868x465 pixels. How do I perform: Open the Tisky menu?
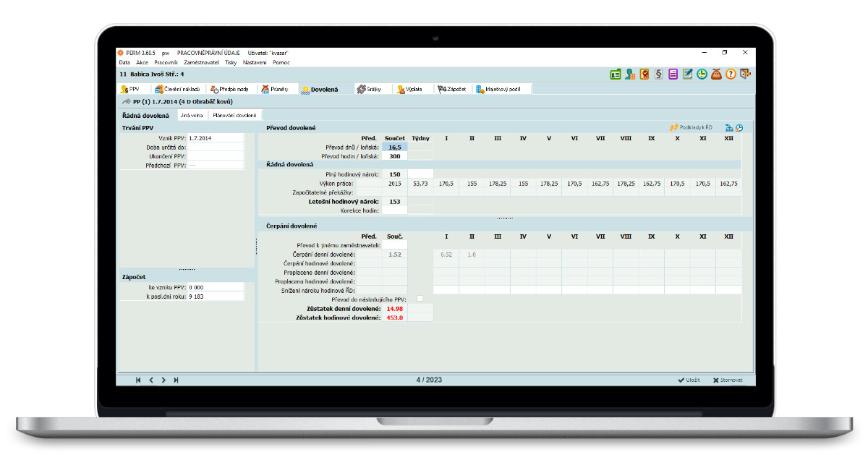click(x=231, y=62)
